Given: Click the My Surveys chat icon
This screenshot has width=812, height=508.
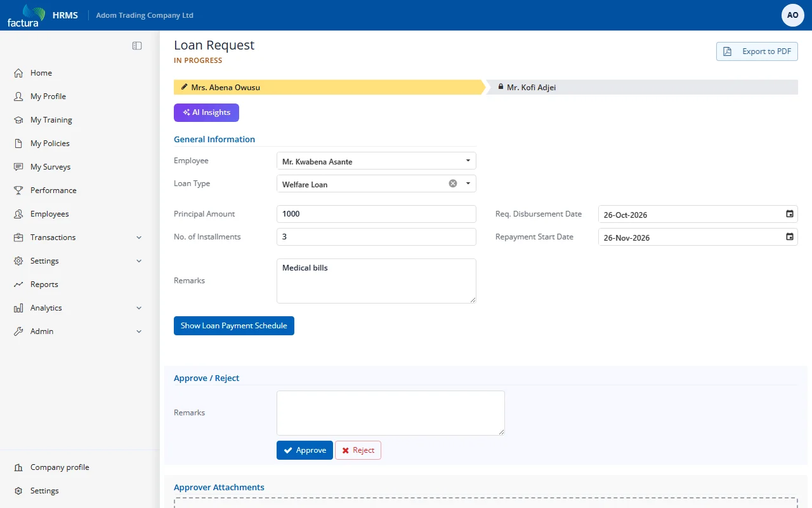Looking at the screenshot, I should 18,167.
